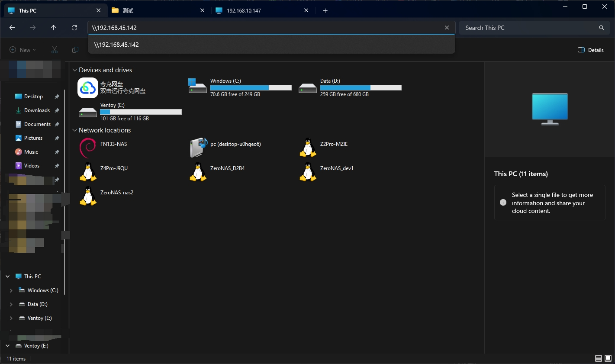Open the ZeroNAS_dev1 network location
Screen dimensions: 615x364
point(308,172)
